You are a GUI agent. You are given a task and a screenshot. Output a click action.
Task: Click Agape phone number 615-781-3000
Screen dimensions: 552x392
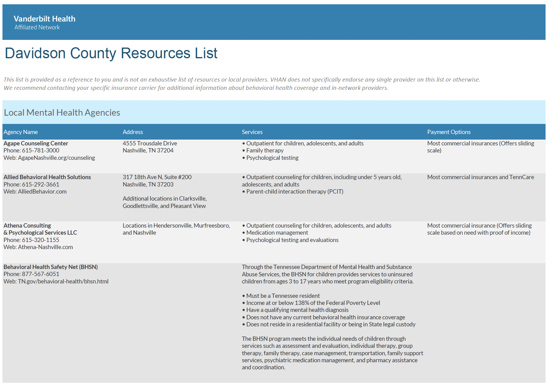click(x=41, y=150)
